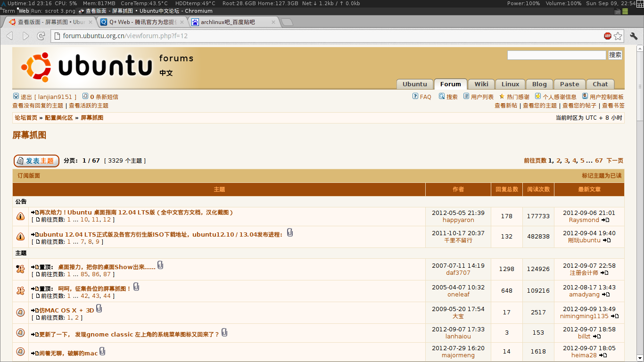The width and height of the screenshot is (644, 362).
Task: Click the paperclip on the gnome classic topic
Action: click(224, 332)
